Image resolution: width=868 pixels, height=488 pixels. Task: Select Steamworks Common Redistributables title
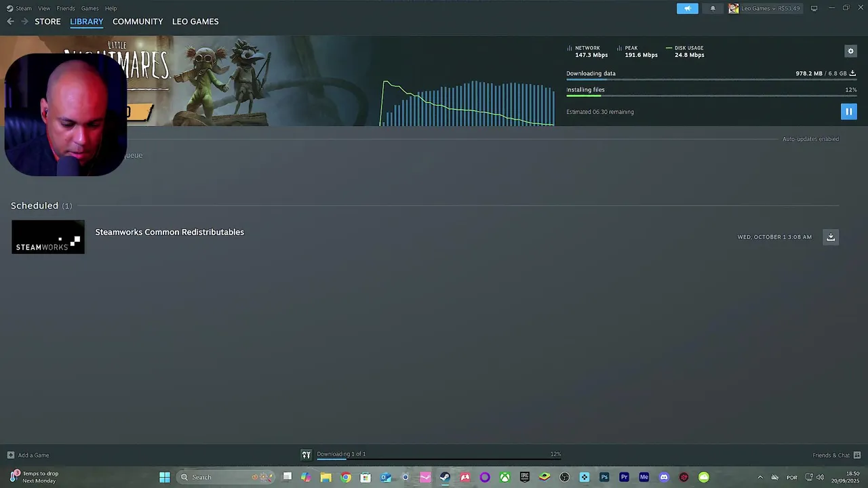click(x=170, y=232)
